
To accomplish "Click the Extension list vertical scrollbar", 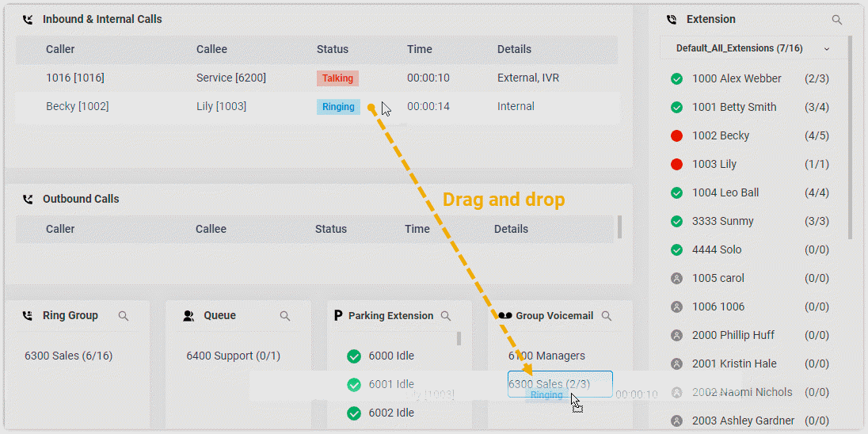I will tap(851, 135).
